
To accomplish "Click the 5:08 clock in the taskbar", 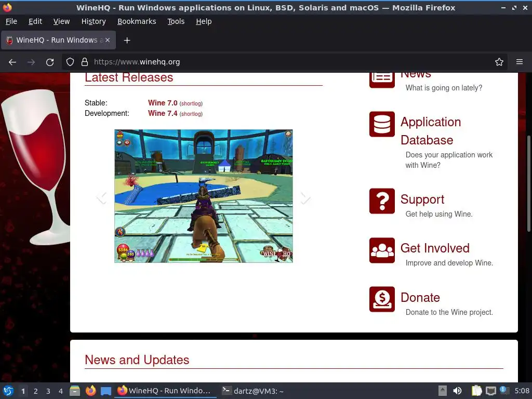I will [522, 391].
